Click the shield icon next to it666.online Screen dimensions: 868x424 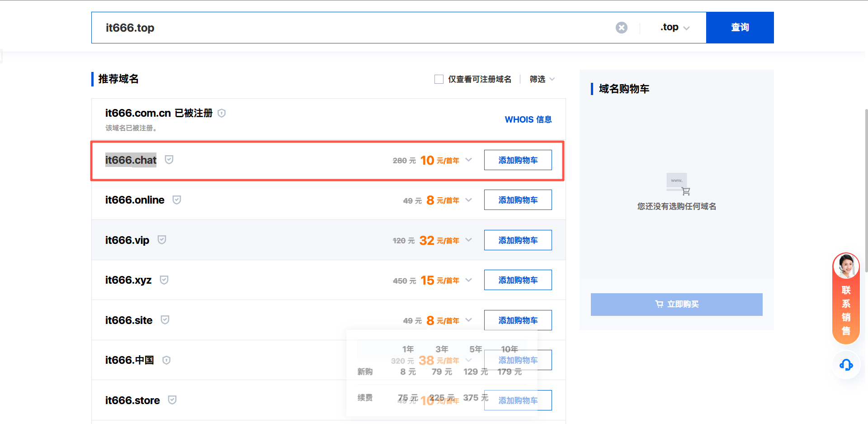tap(177, 200)
